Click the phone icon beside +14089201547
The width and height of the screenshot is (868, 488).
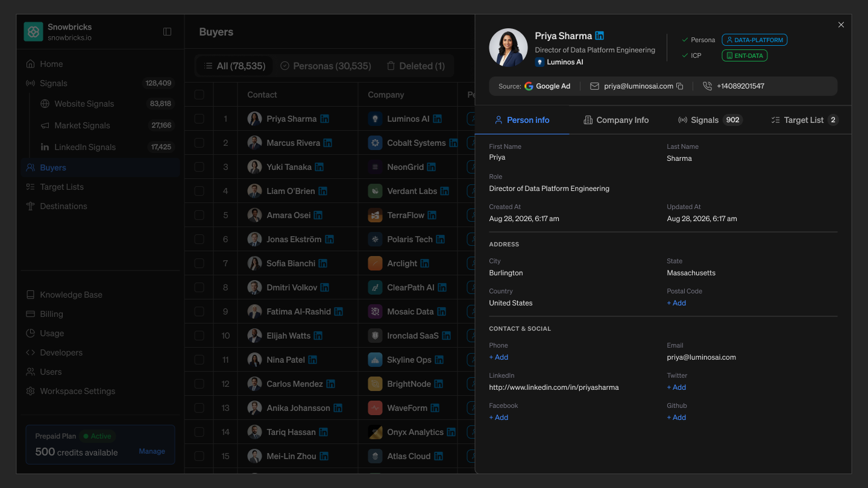(x=708, y=86)
